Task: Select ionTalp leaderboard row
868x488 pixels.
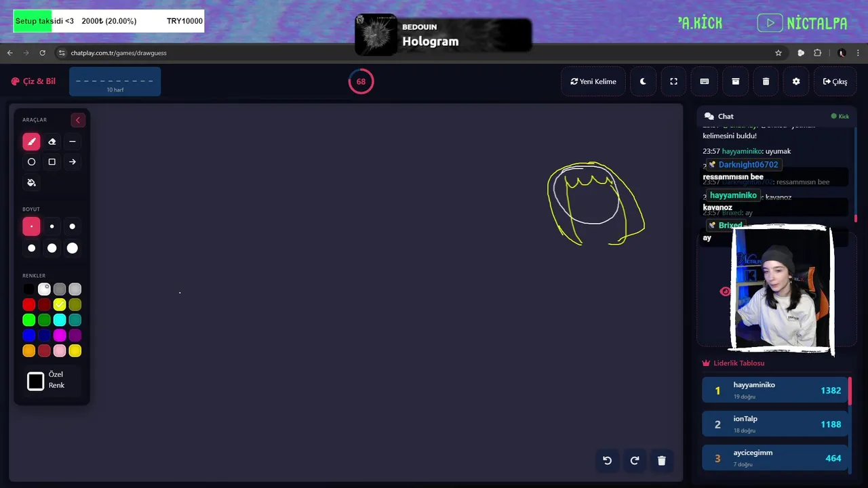Action: (x=775, y=424)
